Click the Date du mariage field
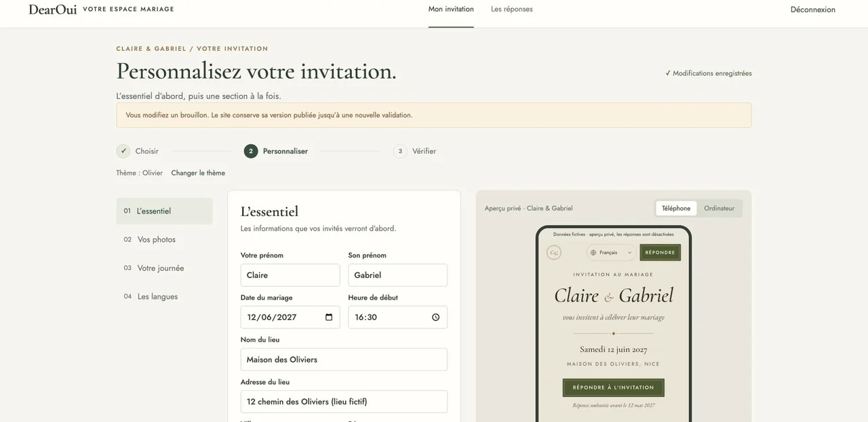This screenshot has height=422, width=868. 290,317
